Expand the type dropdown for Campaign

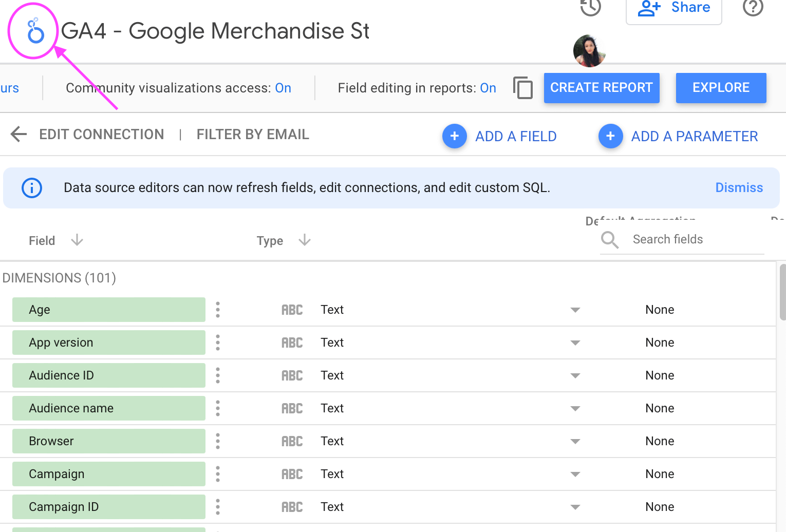(x=575, y=474)
